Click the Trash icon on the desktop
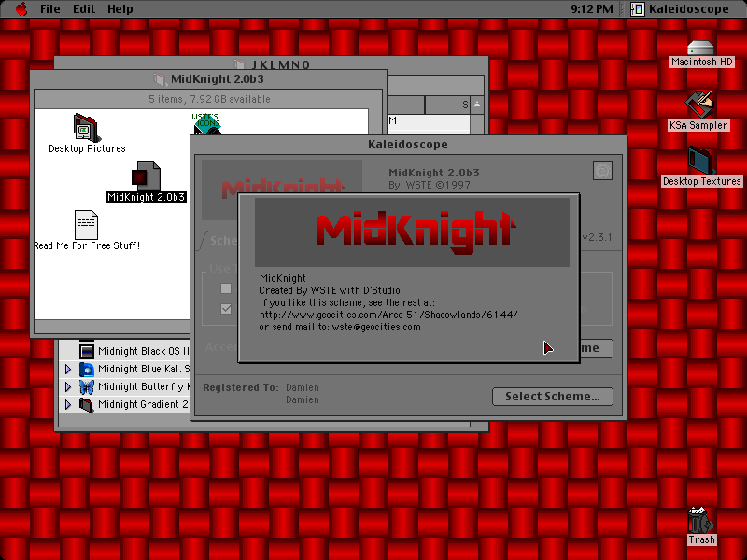The image size is (747, 560). click(701, 520)
